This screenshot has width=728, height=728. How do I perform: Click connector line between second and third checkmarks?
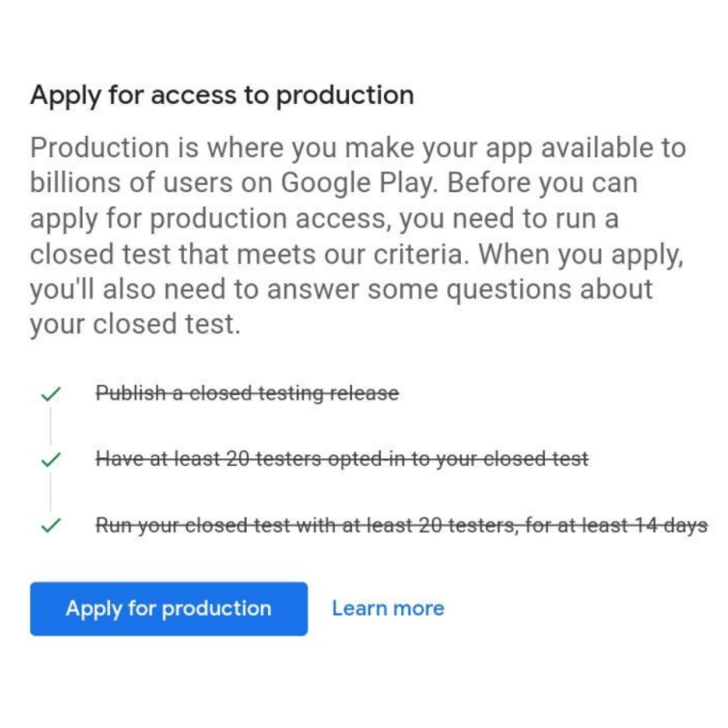click(50, 493)
